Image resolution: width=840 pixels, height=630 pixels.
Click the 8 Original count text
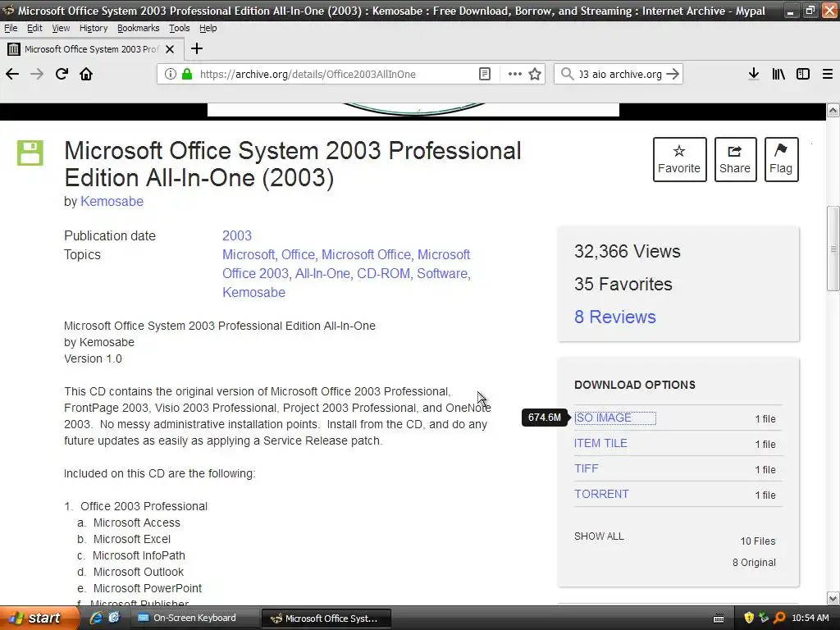coord(754,563)
